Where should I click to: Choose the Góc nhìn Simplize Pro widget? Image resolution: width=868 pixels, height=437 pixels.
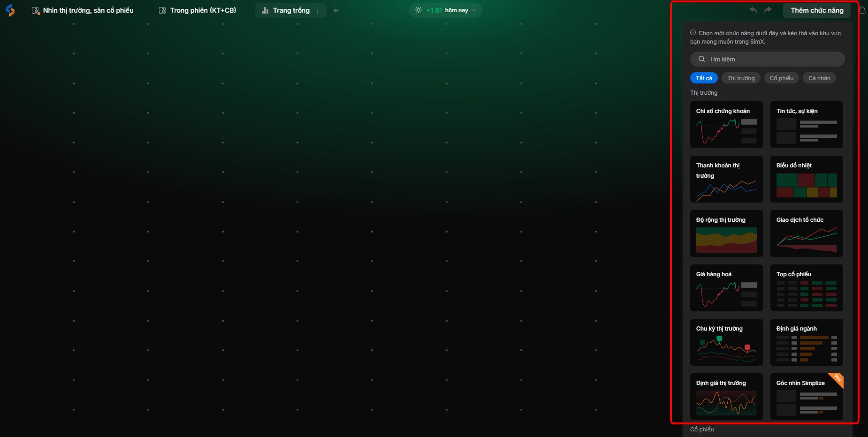807,397
